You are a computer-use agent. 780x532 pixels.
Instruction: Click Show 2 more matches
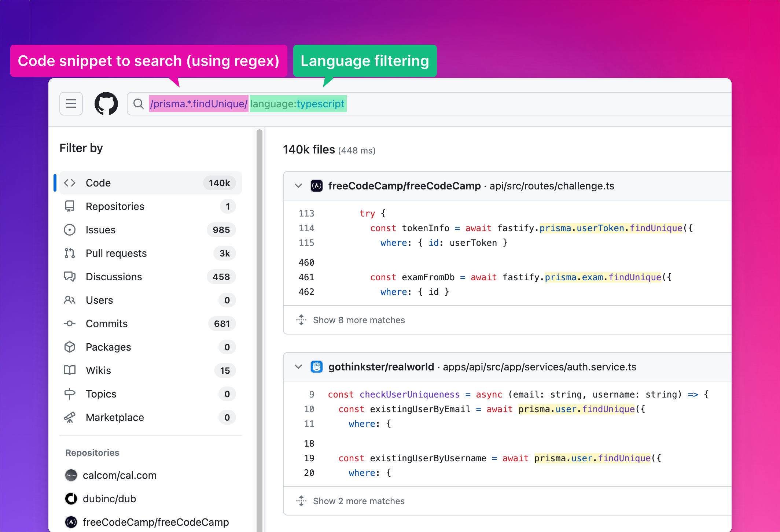(x=358, y=501)
